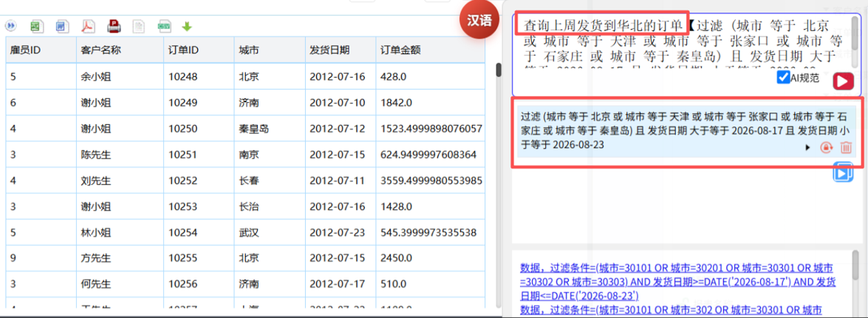This screenshot has height=318, width=868.
Task: Toggle the AI规范 checkbox
Action: [x=783, y=78]
